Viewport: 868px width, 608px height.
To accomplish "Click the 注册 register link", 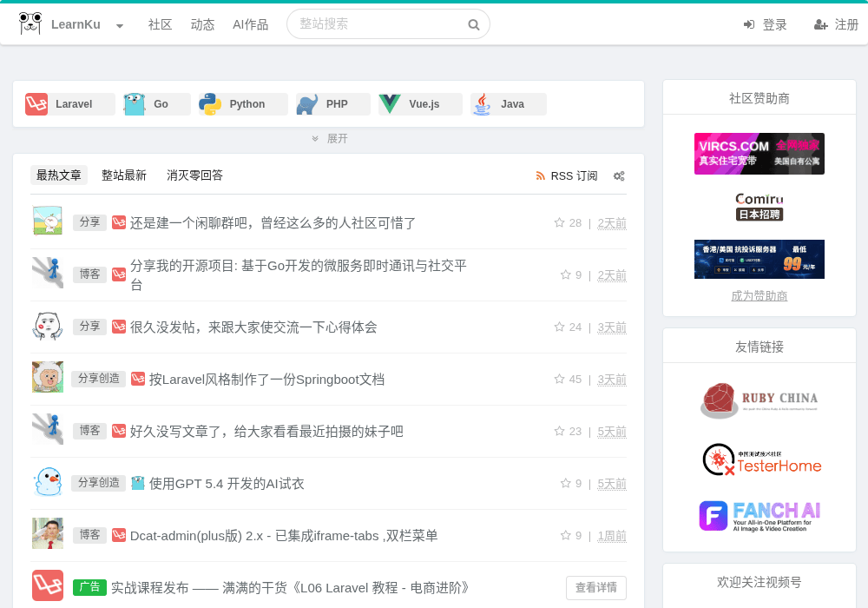I will tap(836, 24).
